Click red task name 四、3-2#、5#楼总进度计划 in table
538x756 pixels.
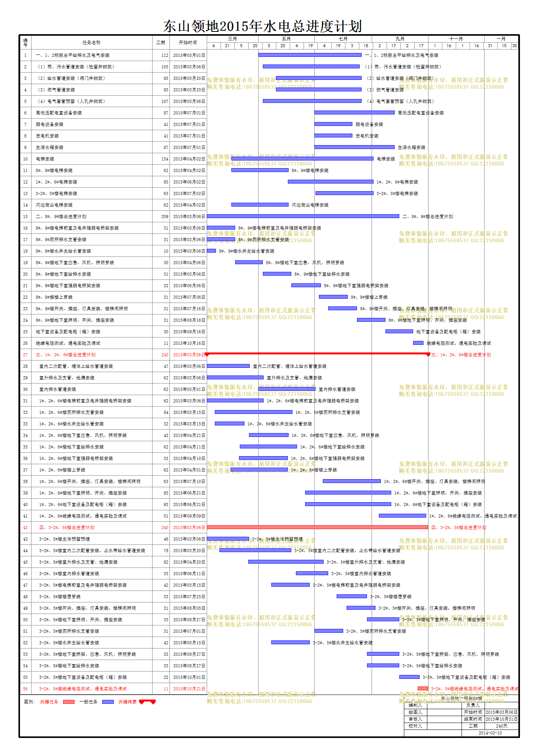click(67, 528)
